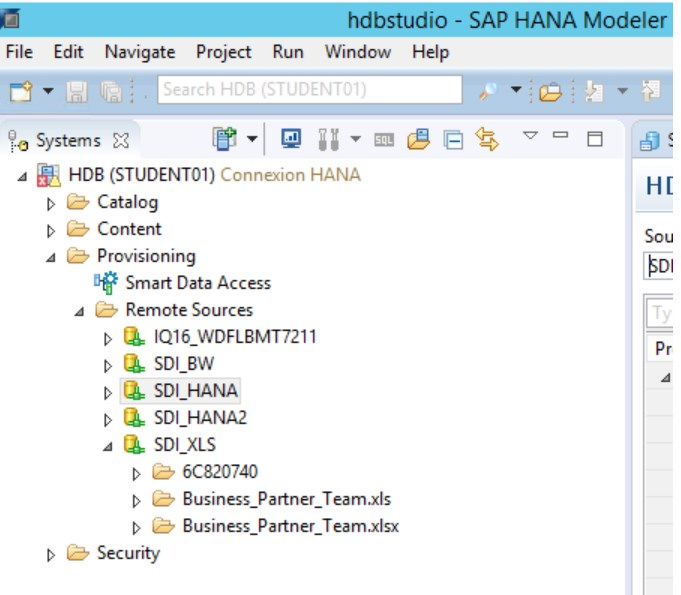Viewport: 681px width, 595px height.
Task: Select the SDI_BW remote source
Action: click(169, 364)
